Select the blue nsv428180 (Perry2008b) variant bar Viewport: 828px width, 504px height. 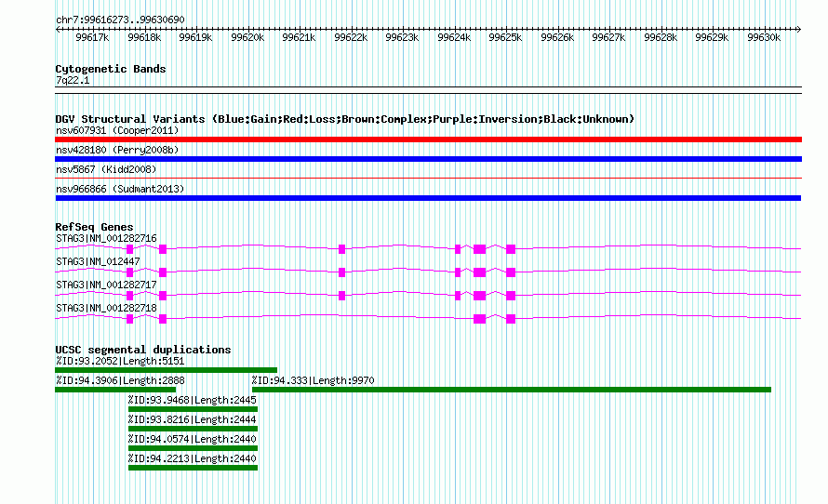point(428,159)
